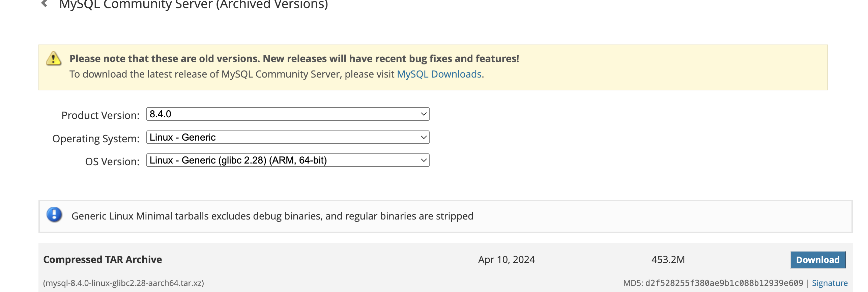Click the yellow warning triangle icon
This screenshot has height=292, width=868.
54,59
